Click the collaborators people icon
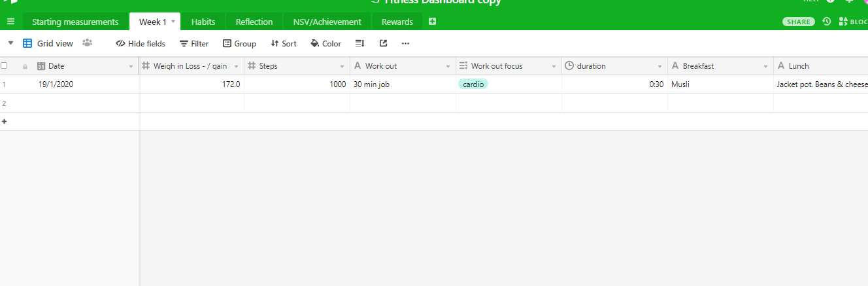 [87, 43]
